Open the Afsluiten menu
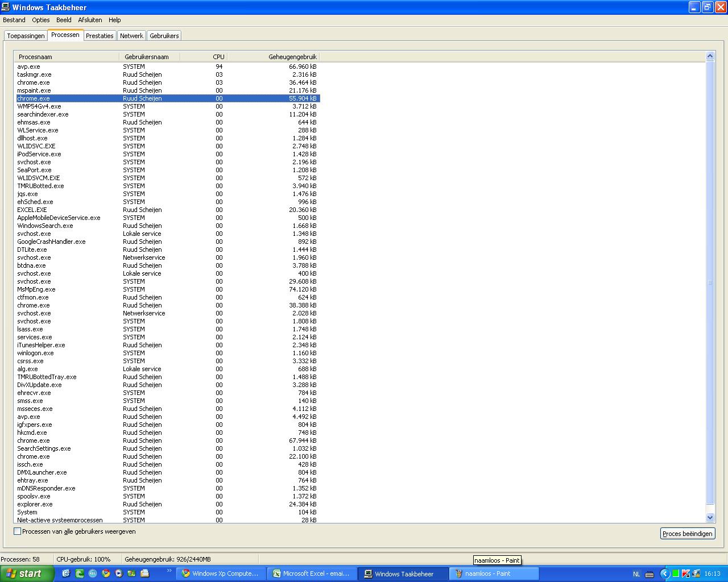The image size is (728, 582). point(90,20)
